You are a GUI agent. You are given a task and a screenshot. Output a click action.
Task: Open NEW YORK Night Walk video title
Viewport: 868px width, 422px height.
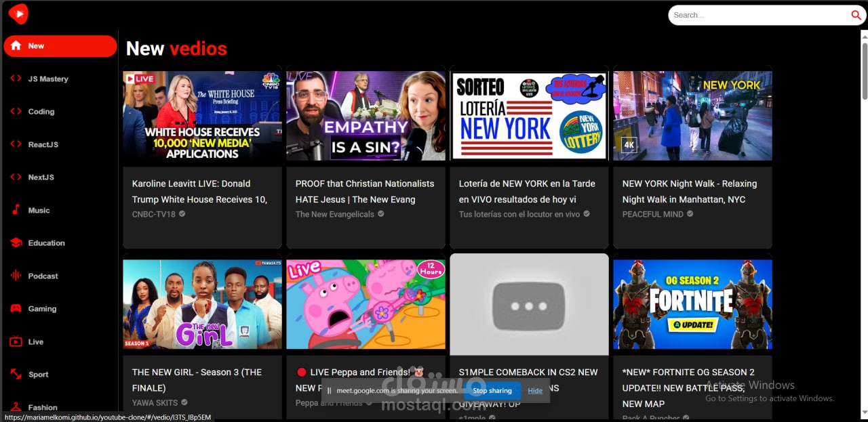(690, 192)
